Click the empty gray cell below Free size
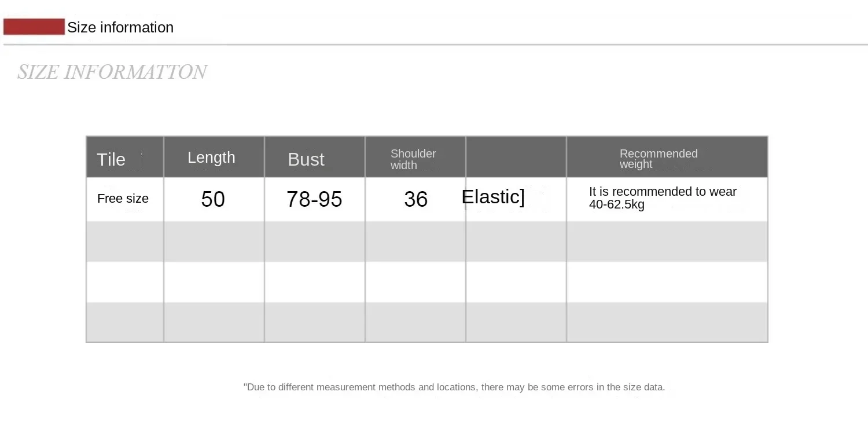This screenshot has width=868, height=439. pos(125,241)
